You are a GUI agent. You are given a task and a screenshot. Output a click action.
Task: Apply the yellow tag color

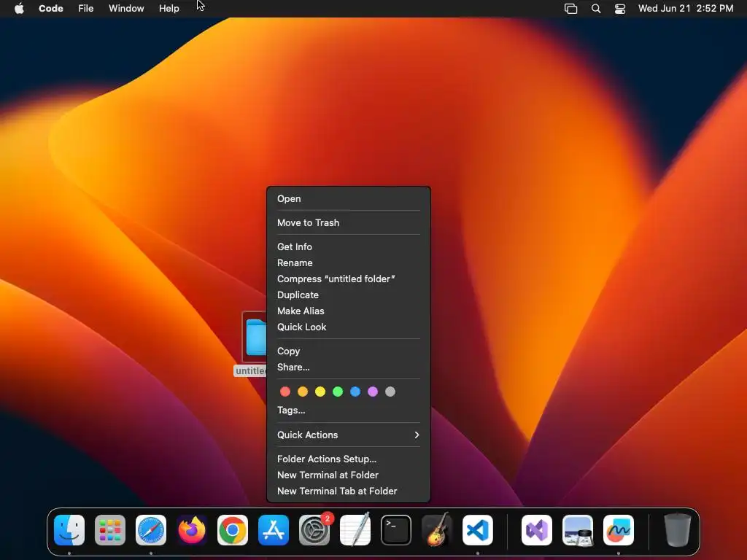click(x=320, y=392)
